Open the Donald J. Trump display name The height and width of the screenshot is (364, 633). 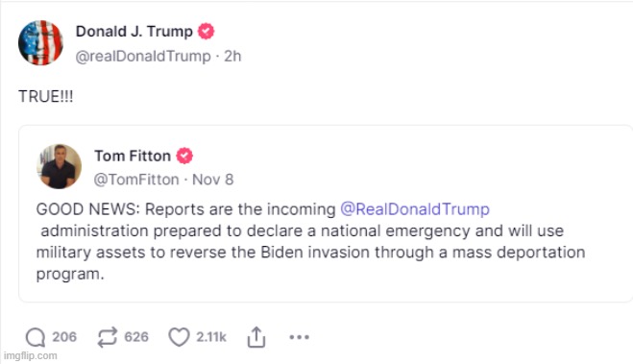[x=134, y=31]
